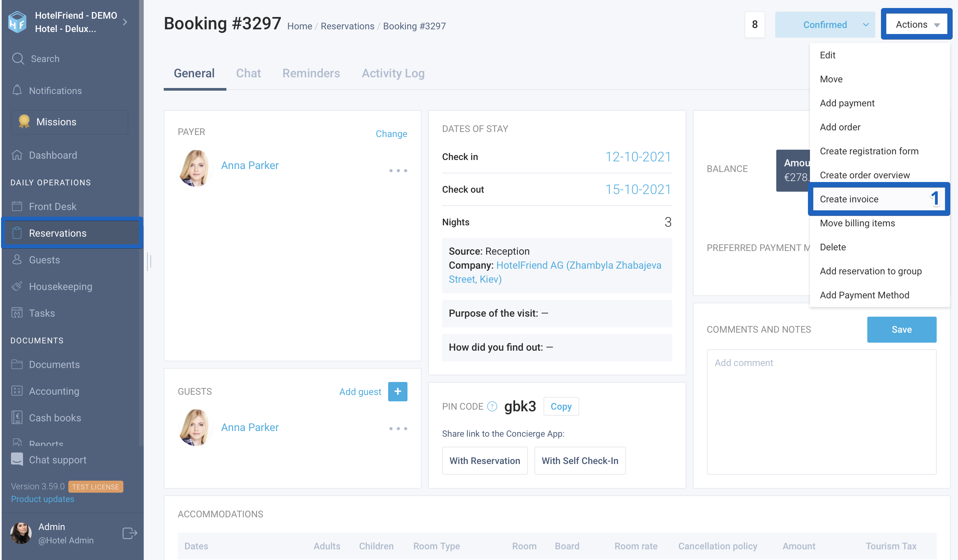
Task: Click the Copy button next to PIN code gbk3
Action: click(561, 406)
